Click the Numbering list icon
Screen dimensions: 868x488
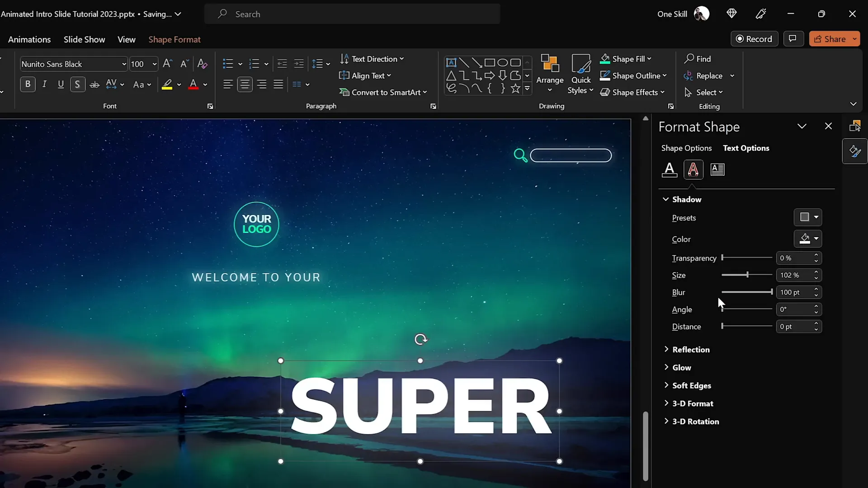(254, 64)
